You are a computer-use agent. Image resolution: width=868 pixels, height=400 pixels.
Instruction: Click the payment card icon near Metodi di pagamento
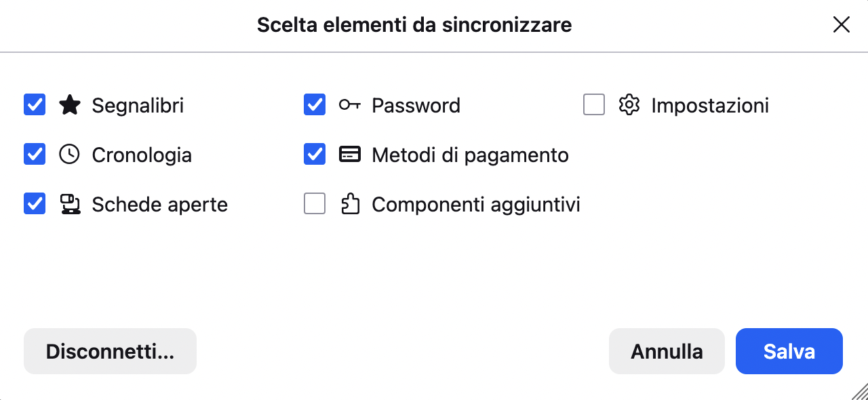[x=350, y=154]
